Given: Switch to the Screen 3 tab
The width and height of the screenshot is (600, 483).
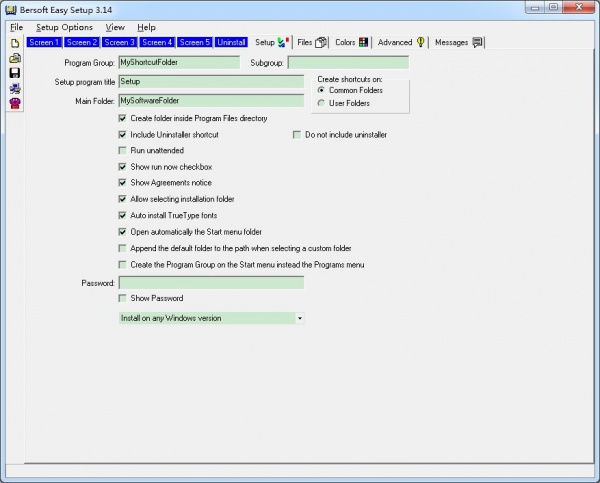Looking at the screenshot, I should tap(119, 43).
